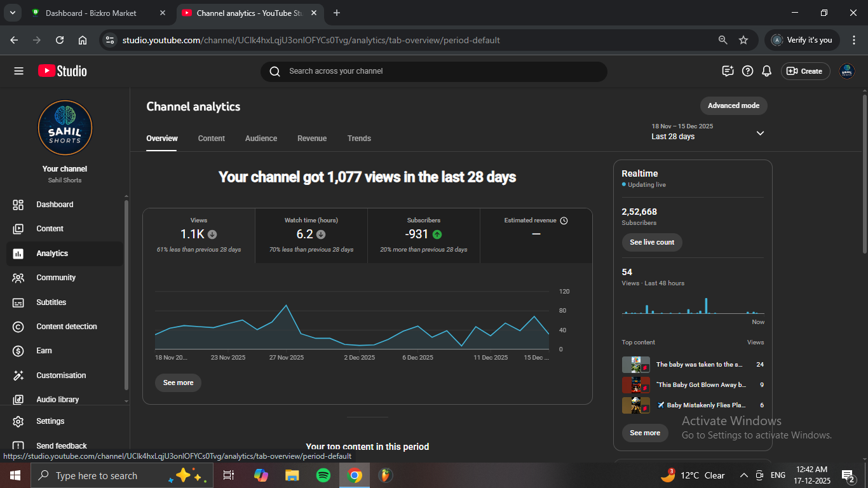Switch to the Revenue tab
The width and height of the screenshot is (868, 488).
pos(312,139)
